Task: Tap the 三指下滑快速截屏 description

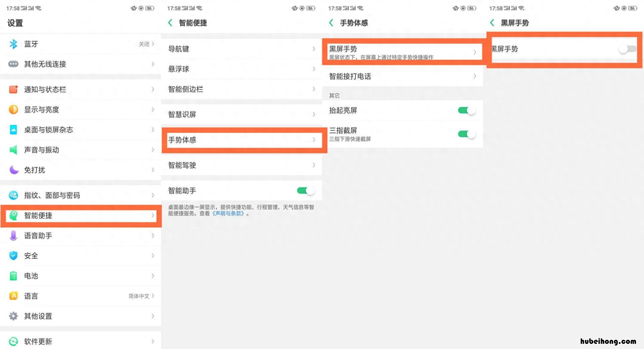Action: click(x=350, y=139)
